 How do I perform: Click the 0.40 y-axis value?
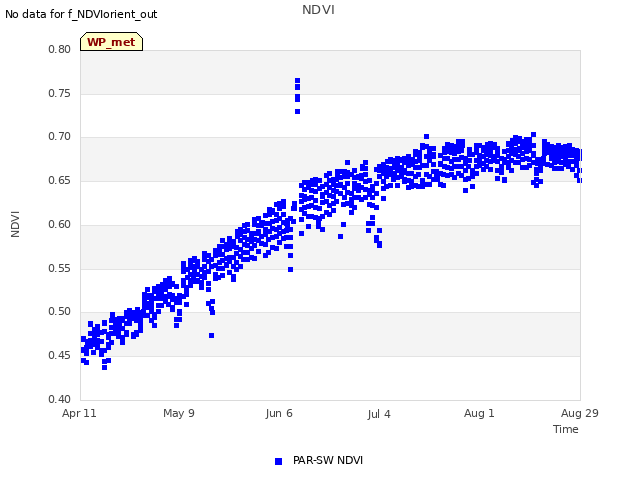[x=60, y=399]
